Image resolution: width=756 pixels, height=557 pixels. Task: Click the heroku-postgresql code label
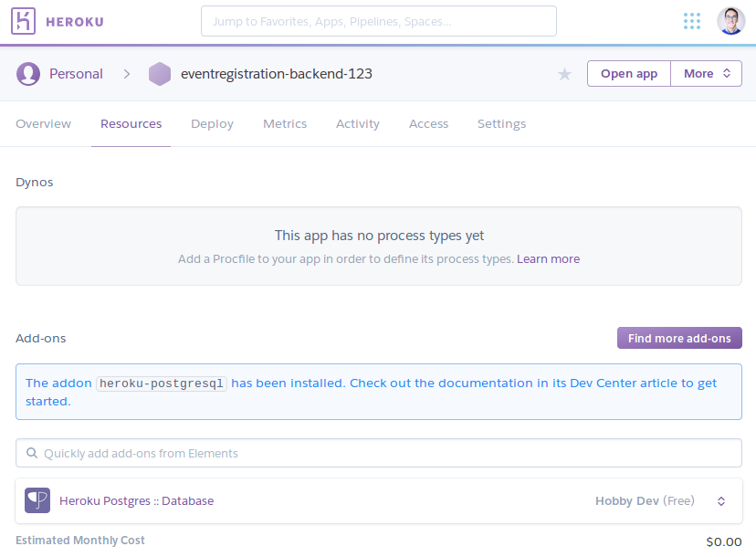[162, 384]
